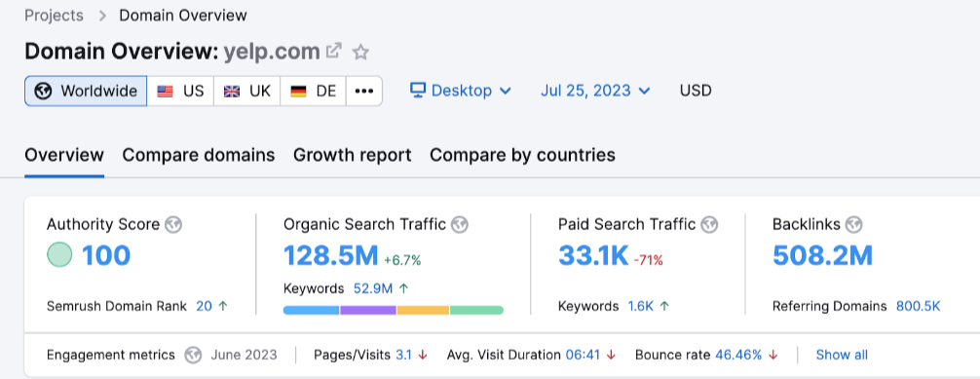Click globe icon beside Engagement metrics
980x379 pixels.
click(193, 356)
